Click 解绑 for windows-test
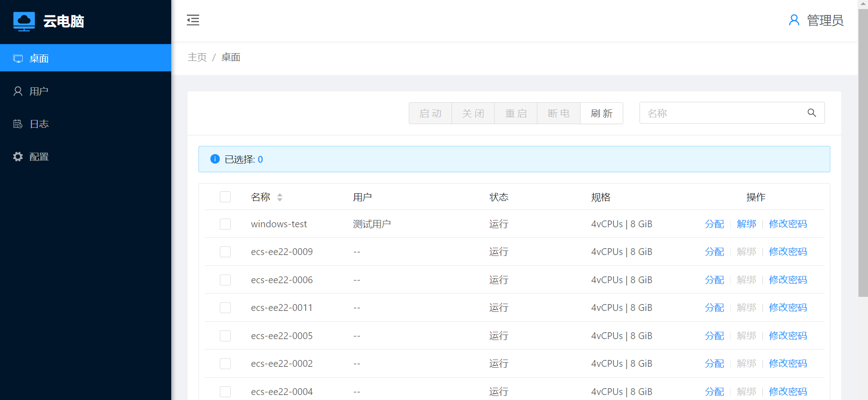The width and height of the screenshot is (868, 400). [747, 224]
